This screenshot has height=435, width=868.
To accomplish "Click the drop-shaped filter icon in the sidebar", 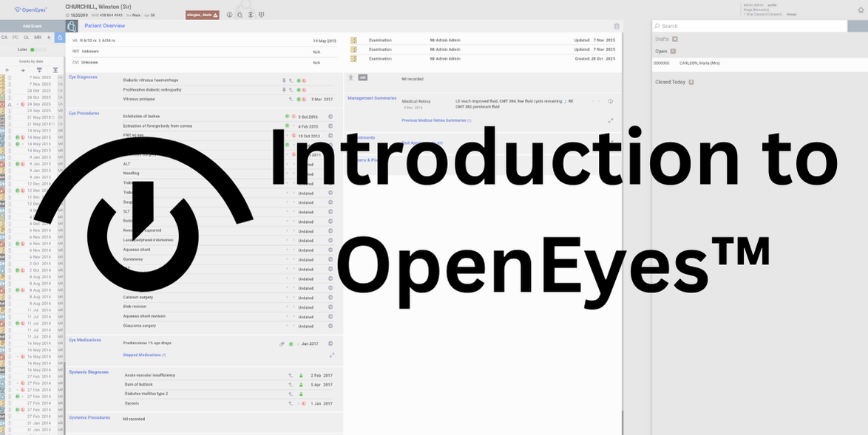I will click(60, 37).
